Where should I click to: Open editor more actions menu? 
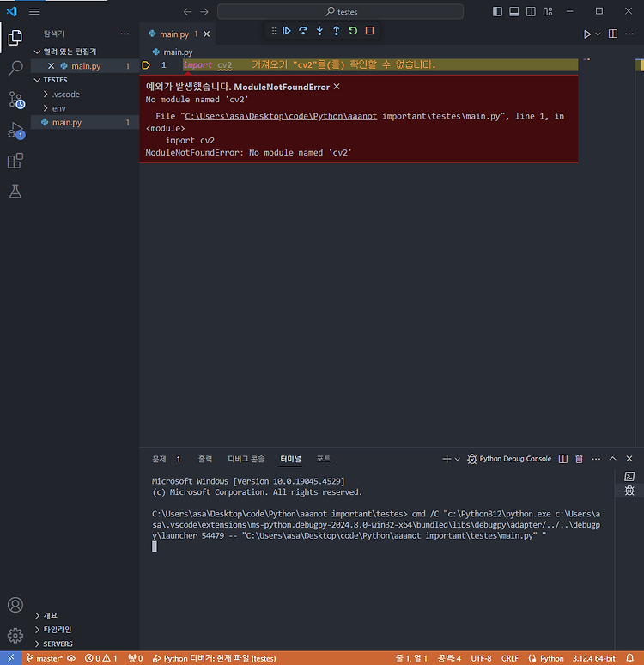tap(629, 34)
